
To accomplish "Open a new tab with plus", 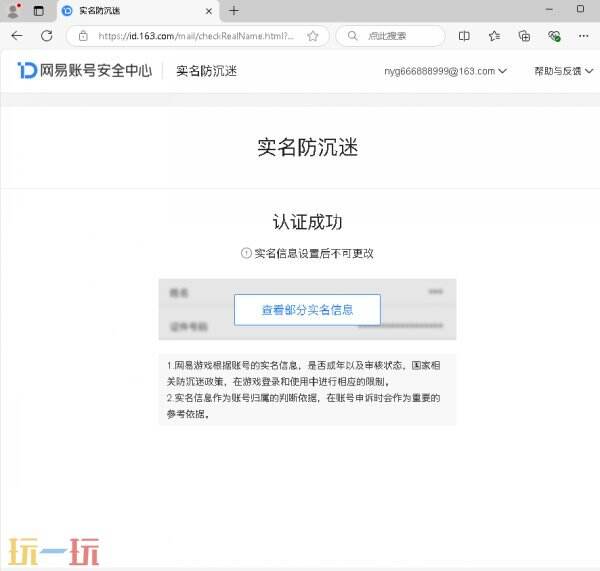I will point(234,11).
